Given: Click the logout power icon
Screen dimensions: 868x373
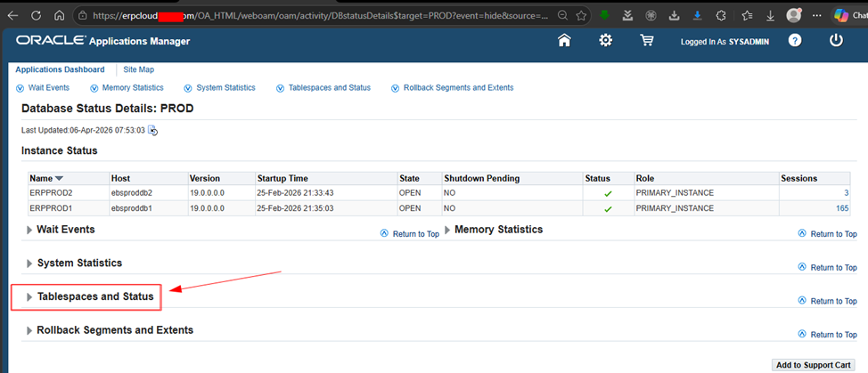Looking at the screenshot, I should (836, 41).
